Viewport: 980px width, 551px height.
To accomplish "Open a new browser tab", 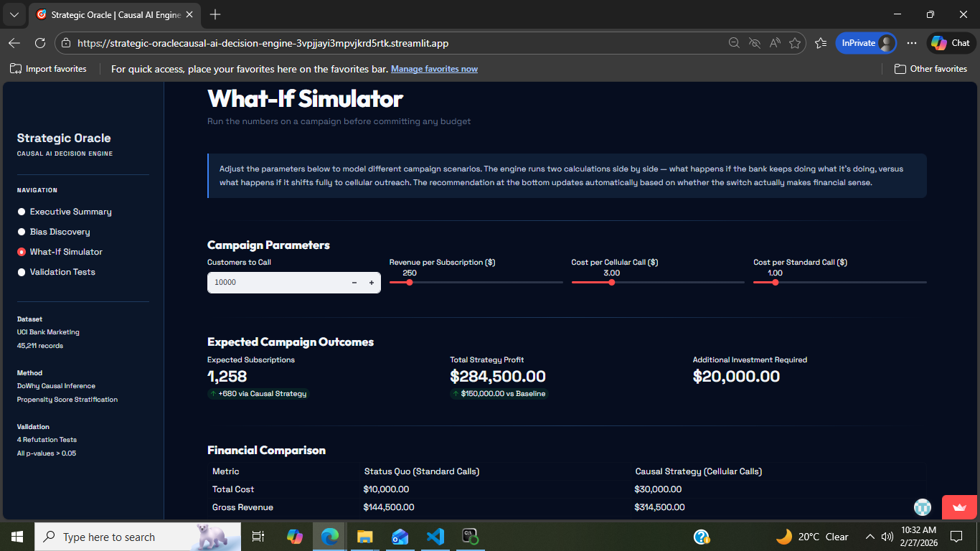I will click(215, 14).
